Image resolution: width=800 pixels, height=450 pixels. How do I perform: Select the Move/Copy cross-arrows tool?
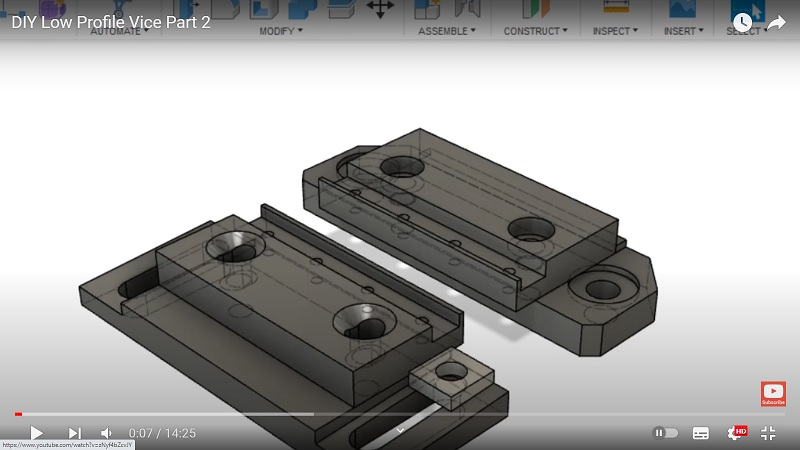(380, 9)
